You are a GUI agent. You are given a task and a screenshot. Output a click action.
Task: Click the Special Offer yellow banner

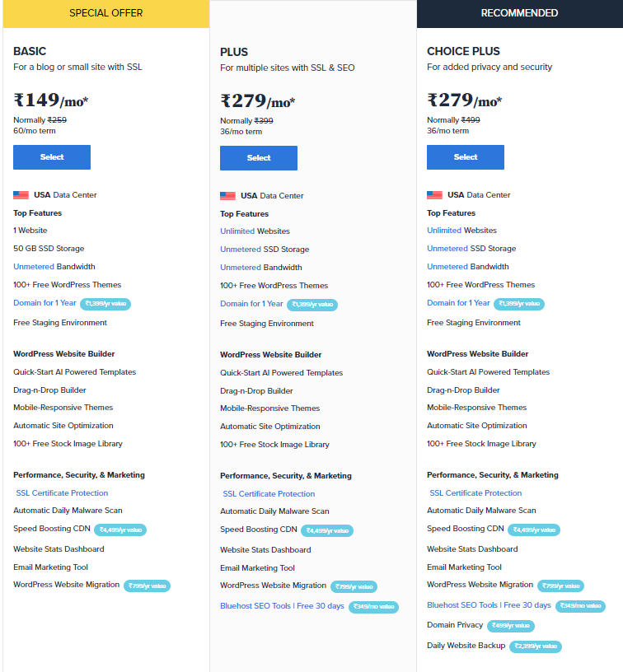(106, 13)
